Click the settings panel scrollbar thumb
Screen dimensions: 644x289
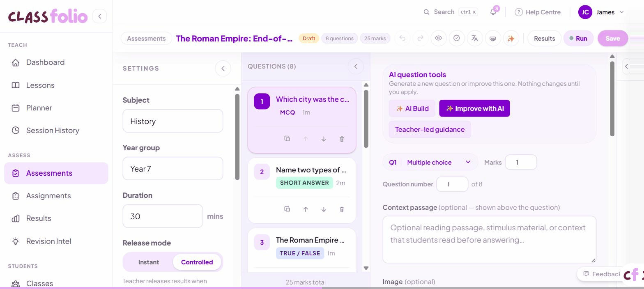coord(237,136)
